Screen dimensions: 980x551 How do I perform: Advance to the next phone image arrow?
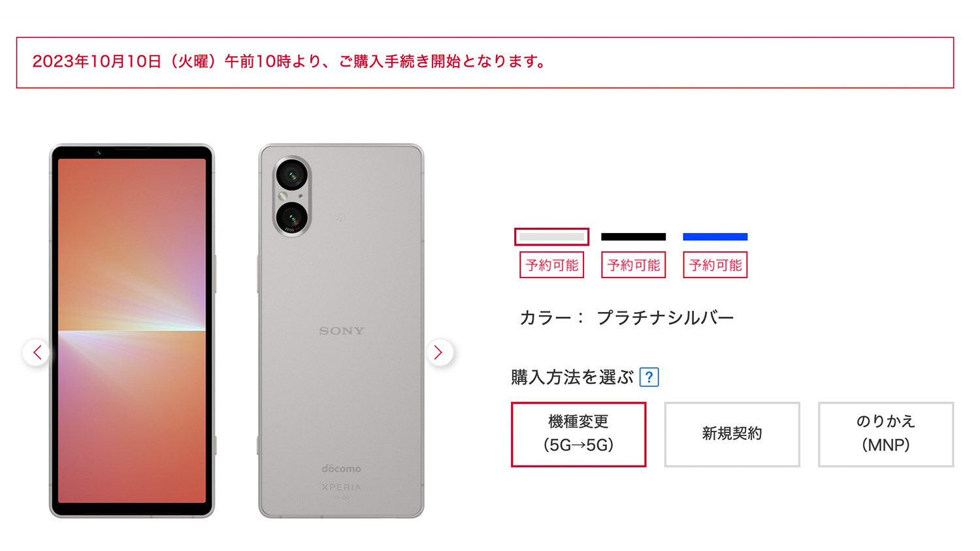(439, 353)
